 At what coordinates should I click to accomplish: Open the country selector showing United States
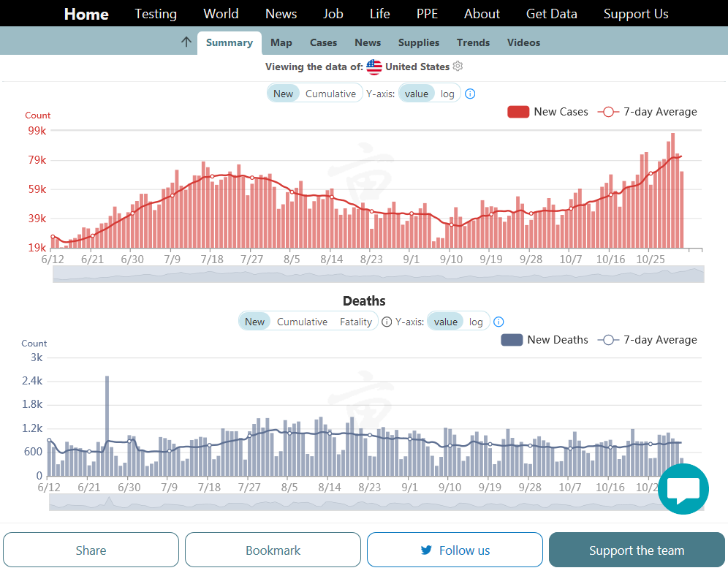417,67
